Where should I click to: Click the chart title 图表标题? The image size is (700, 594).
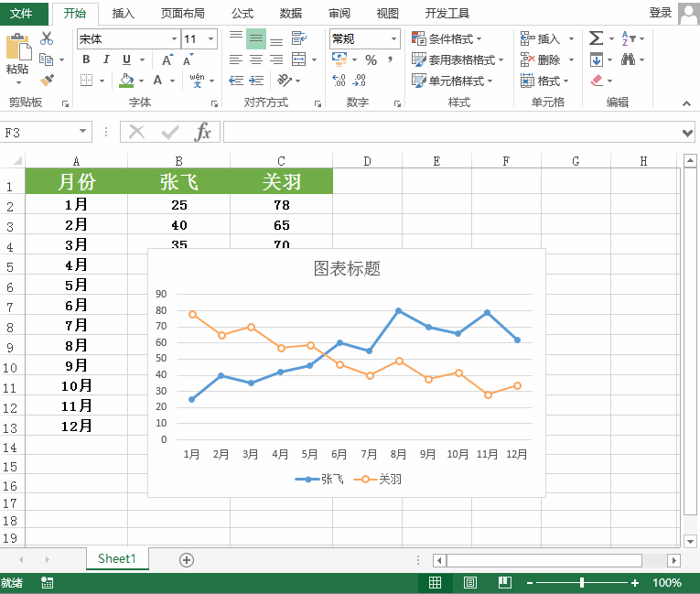[347, 268]
